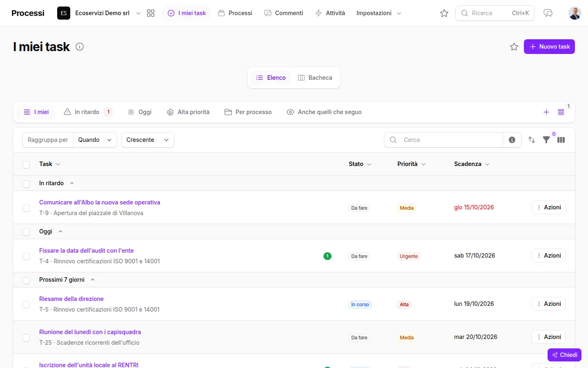Check the Comunicare all'Albo task checkbox
The width and height of the screenshot is (588, 368).
pyautogui.click(x=26, y=208)
